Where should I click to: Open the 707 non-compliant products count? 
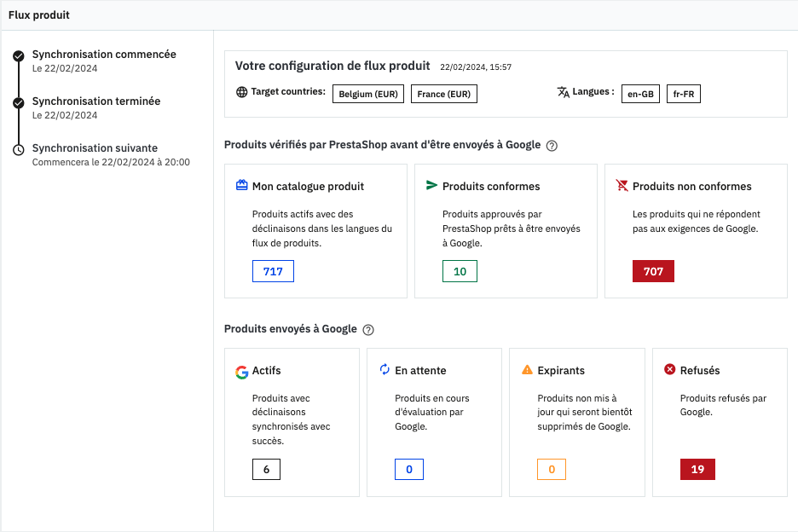click(653, 271)
